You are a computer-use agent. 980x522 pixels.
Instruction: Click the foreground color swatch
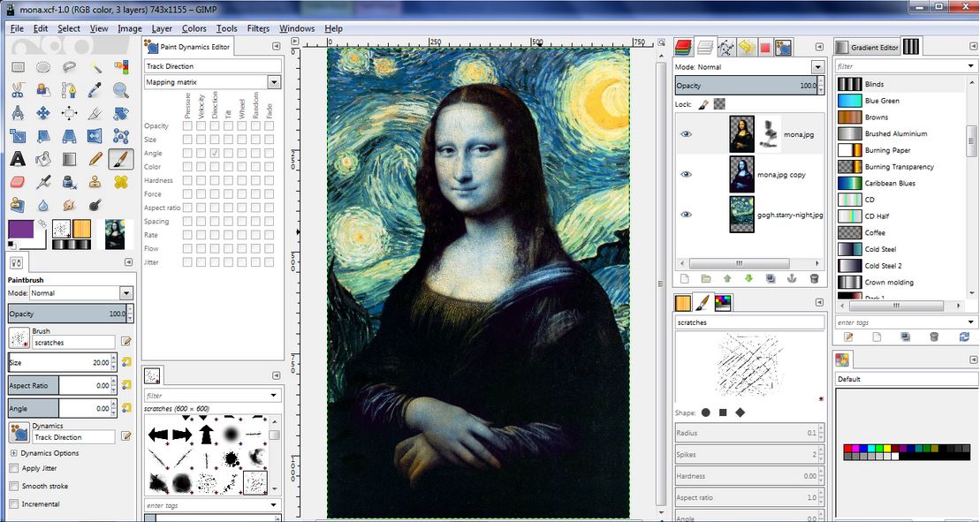click(21, 229)
